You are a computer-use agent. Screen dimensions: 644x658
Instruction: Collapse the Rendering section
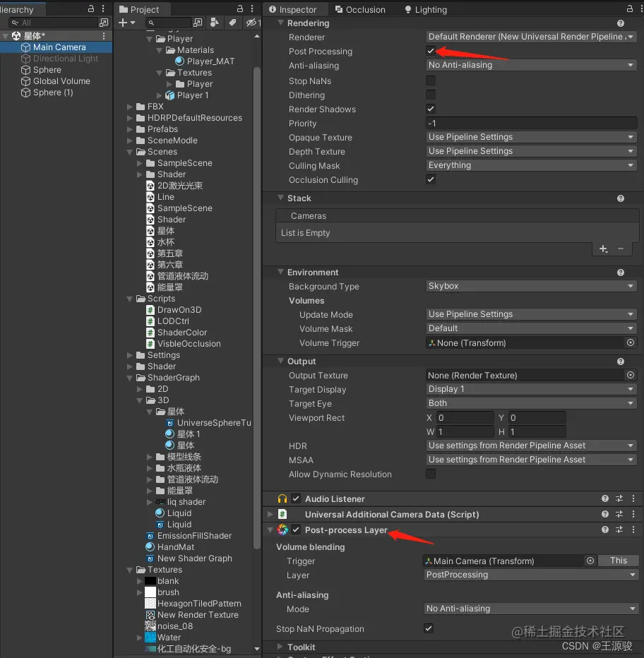(280, 23)
